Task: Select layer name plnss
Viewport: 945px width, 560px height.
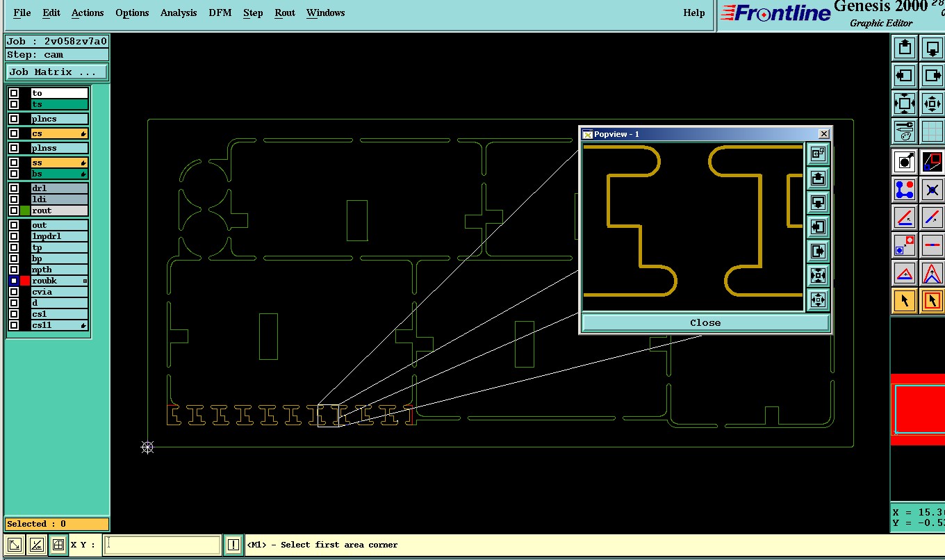Action: (60, 148)
